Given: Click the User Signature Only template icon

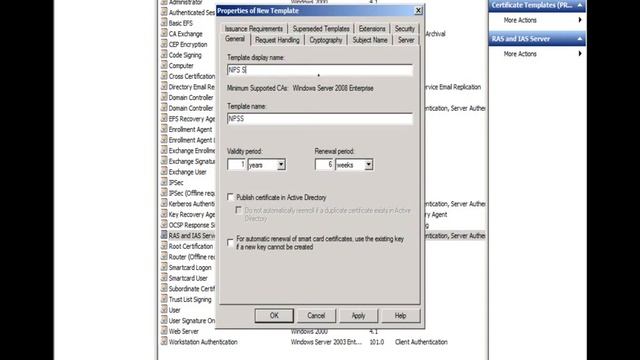Looking at the screenshot, I should pos(164,320).
